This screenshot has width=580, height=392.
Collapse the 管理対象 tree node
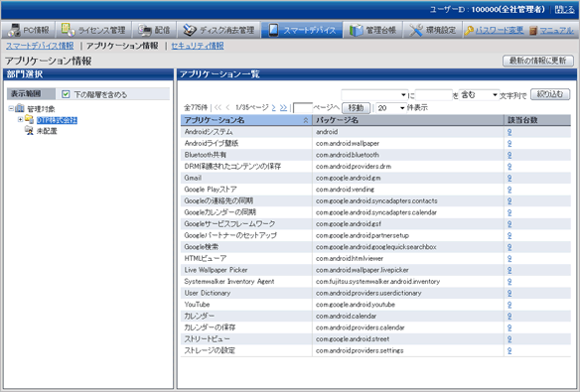point(11,108)
